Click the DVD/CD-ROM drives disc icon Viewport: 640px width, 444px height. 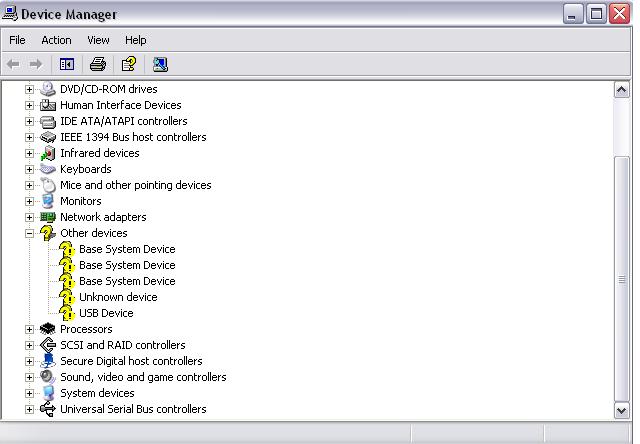pos(48,89)
